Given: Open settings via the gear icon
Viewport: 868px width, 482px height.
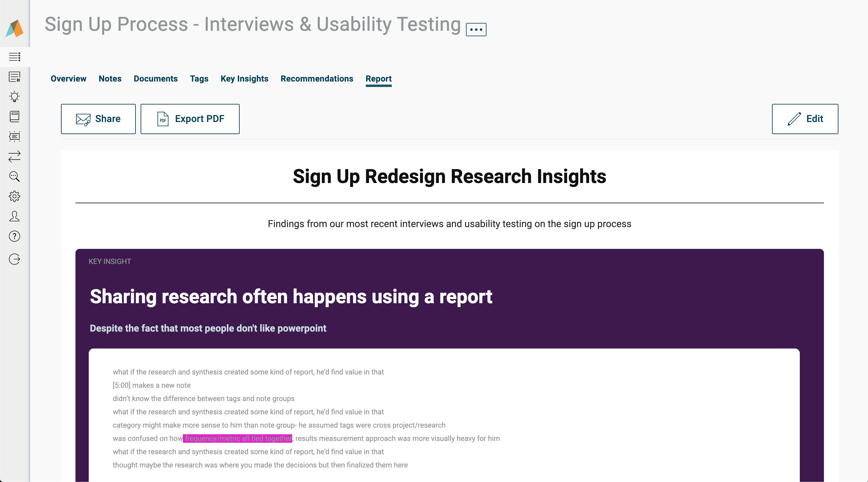Looking at the screenshot, I should [x=14, y=196].
